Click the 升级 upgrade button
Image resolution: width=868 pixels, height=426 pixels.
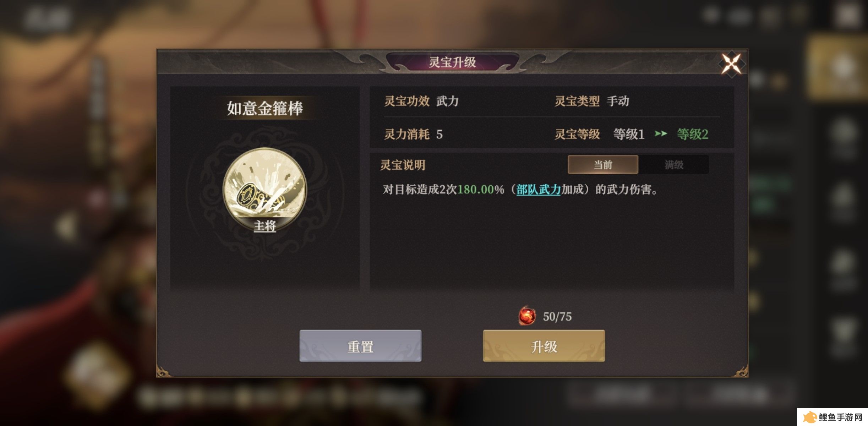tap(544, 346)
